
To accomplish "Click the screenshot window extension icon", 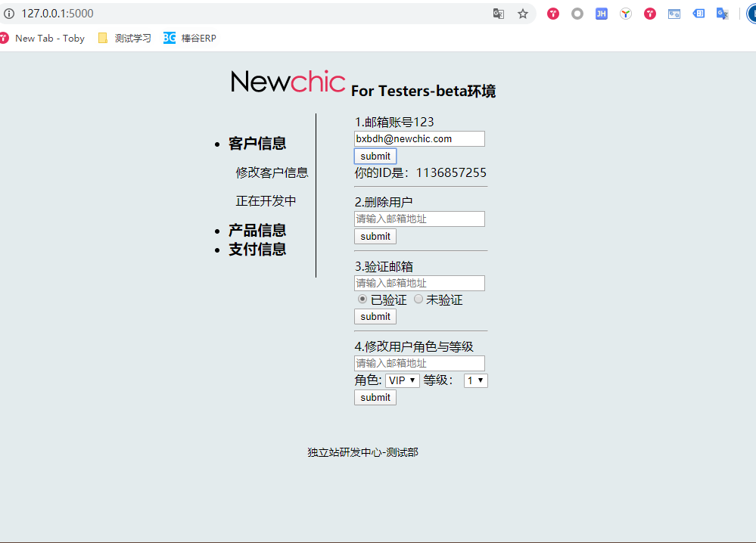I will [x=674, y=14].
